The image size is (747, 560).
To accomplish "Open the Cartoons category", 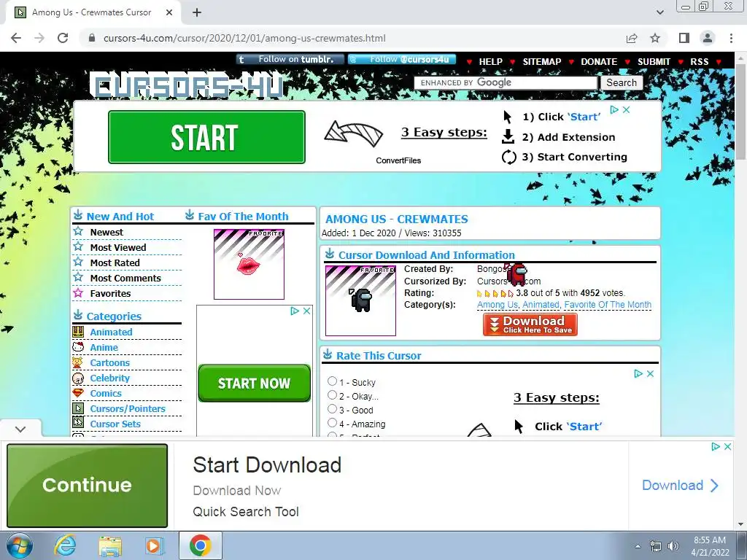I will coord(109,362).
